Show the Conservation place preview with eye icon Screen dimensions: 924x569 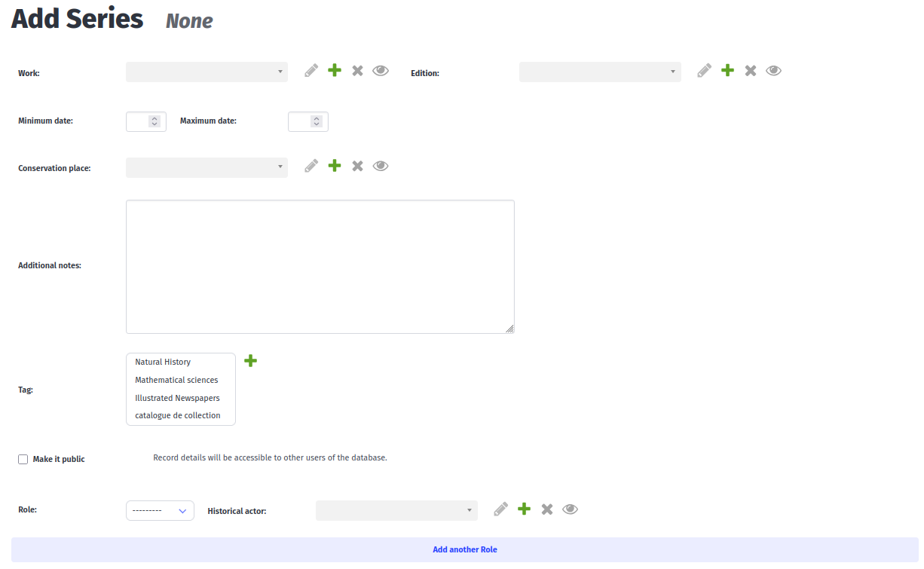[x=381, y=165]
